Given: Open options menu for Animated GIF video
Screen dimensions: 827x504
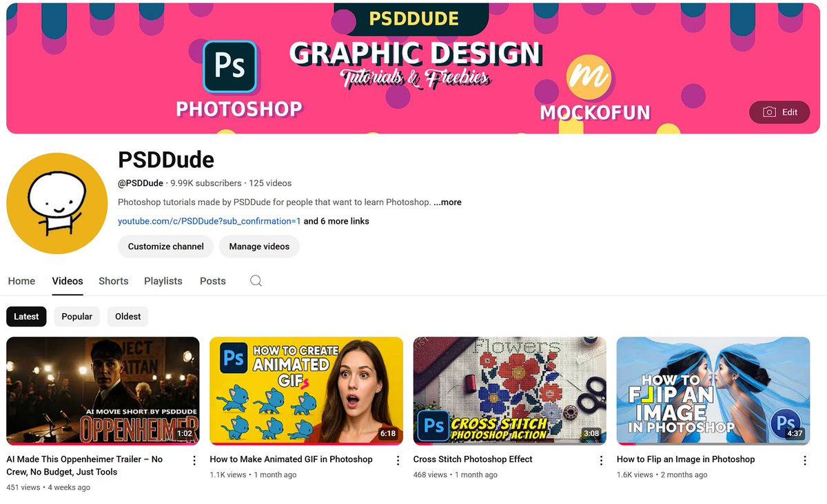Looking at the screenshot, I should tap(398, 461).
